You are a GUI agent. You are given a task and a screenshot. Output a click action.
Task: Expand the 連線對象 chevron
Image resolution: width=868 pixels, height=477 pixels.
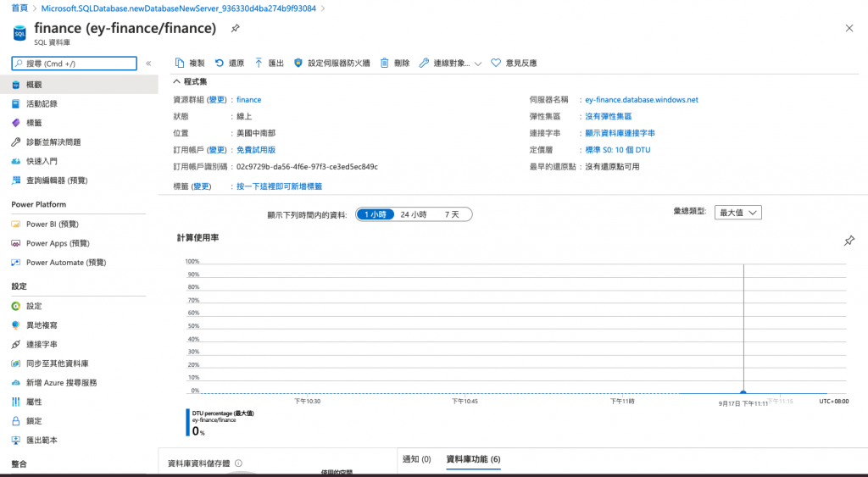478,64
